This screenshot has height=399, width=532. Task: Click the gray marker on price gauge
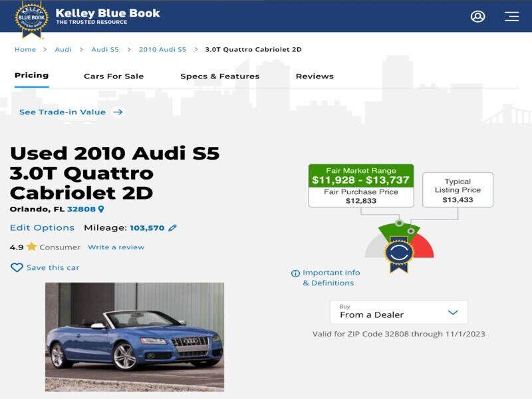pyautogui.click(x=411, y=231)
